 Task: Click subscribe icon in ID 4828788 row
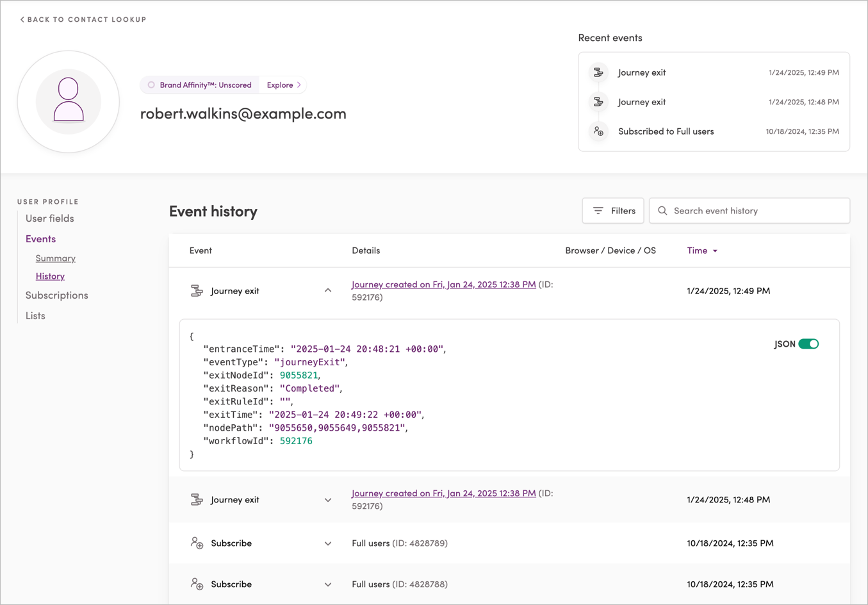[x=197, y=584]
